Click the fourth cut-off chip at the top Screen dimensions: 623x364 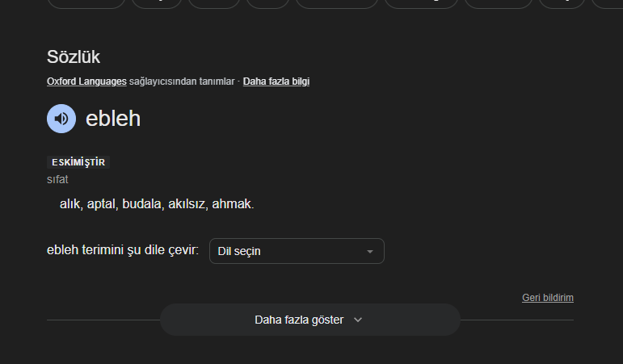(267, 3)
